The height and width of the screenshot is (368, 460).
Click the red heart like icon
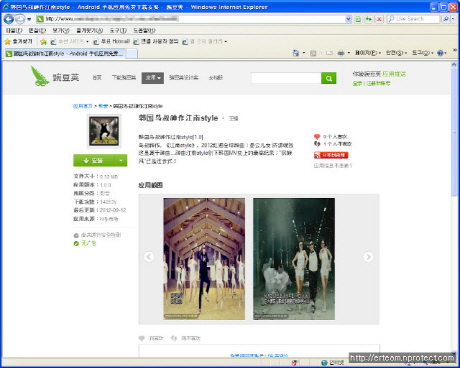click(x=317, y=136)
